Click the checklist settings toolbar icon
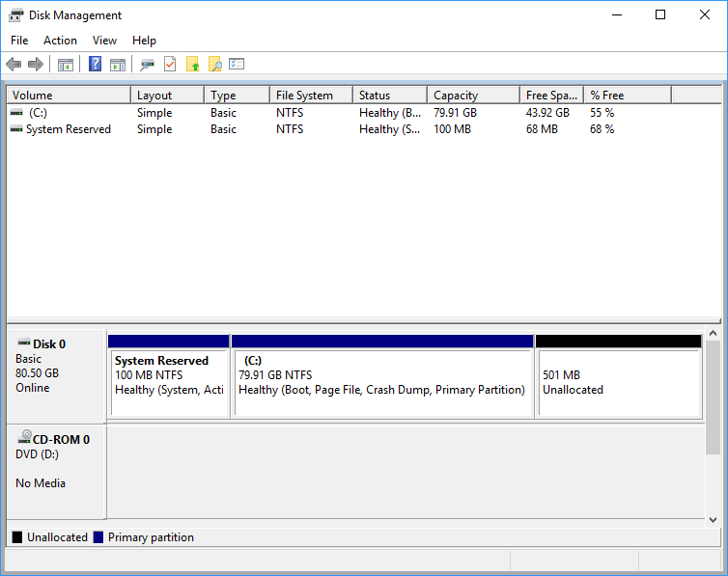This screenshot has width=728, height=576. tap(237, 64)
